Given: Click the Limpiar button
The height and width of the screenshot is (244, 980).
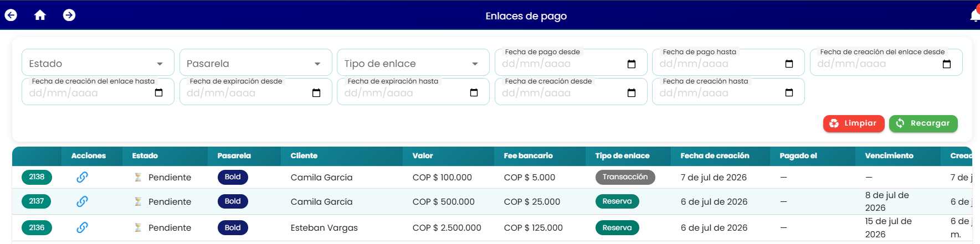Looking at the screenshot, I should pos(853,123).
